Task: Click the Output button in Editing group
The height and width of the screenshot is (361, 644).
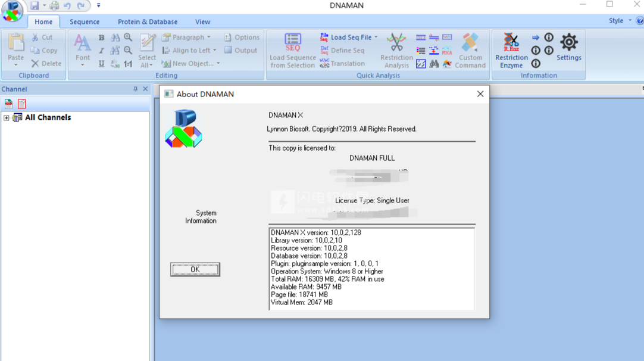Action: [240, 51]
